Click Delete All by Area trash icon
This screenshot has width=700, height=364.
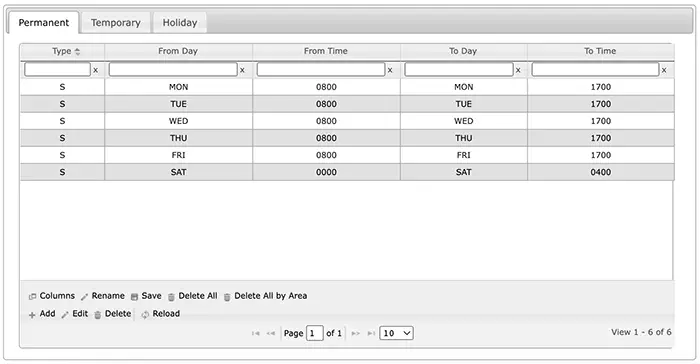(x=227, y=297)
